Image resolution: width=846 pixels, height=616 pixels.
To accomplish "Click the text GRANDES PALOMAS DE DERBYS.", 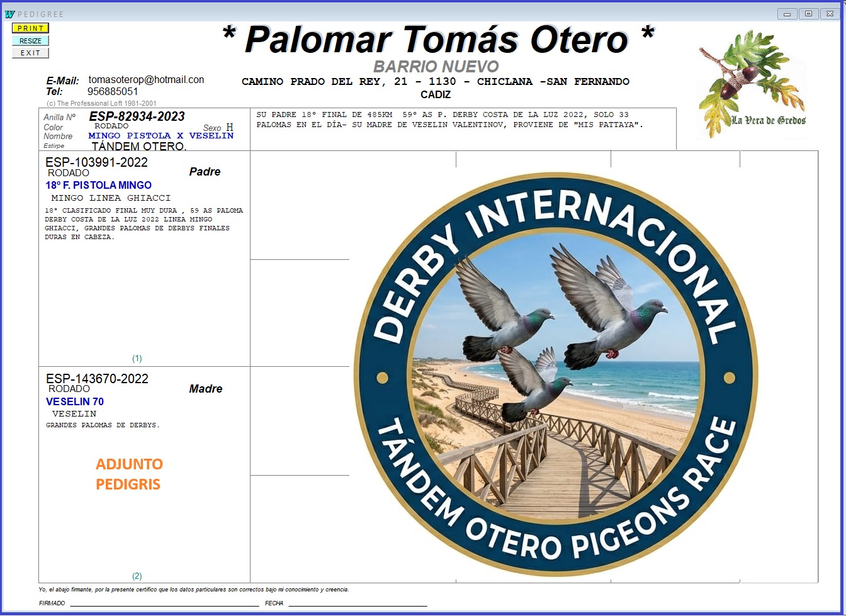I will pyautogui.click(x=103, y=425).
